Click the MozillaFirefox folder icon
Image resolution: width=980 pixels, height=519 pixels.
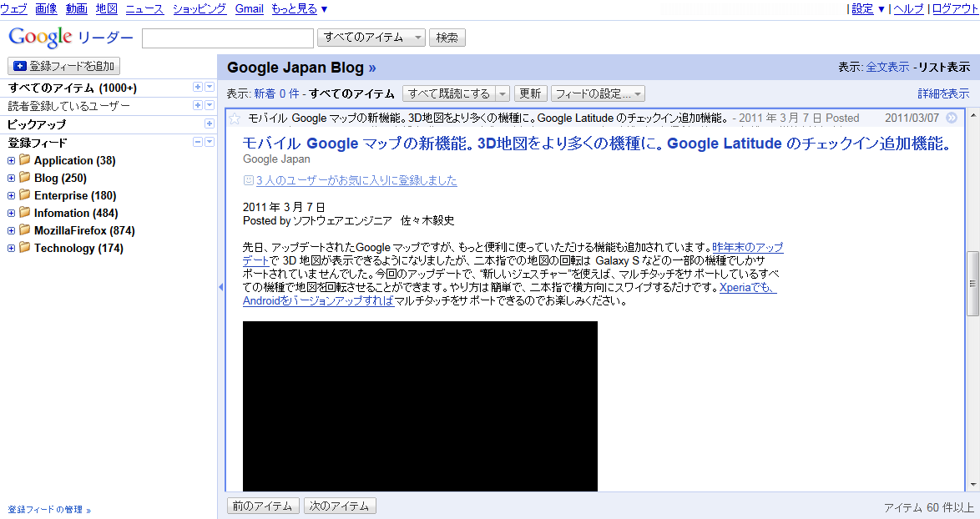click(x=25, y=229)
